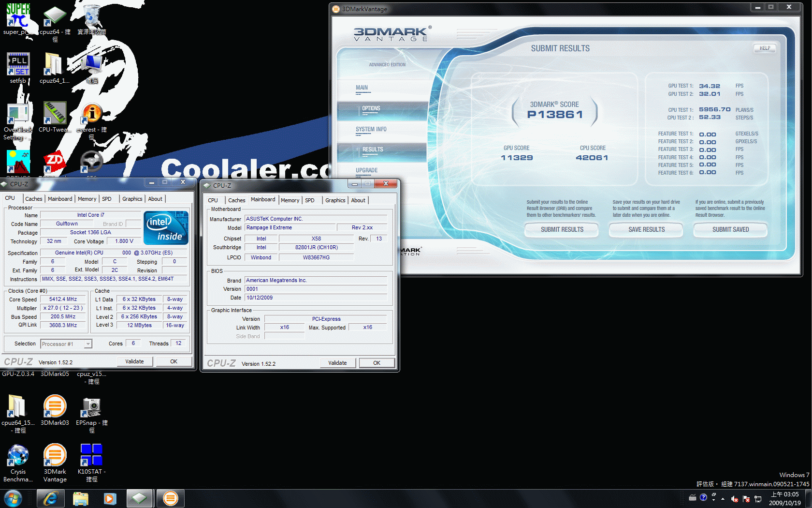This screenshot has width=812, height=508.
Task: Open the cpuz64_1 folder icon
Action: (54, 68)
